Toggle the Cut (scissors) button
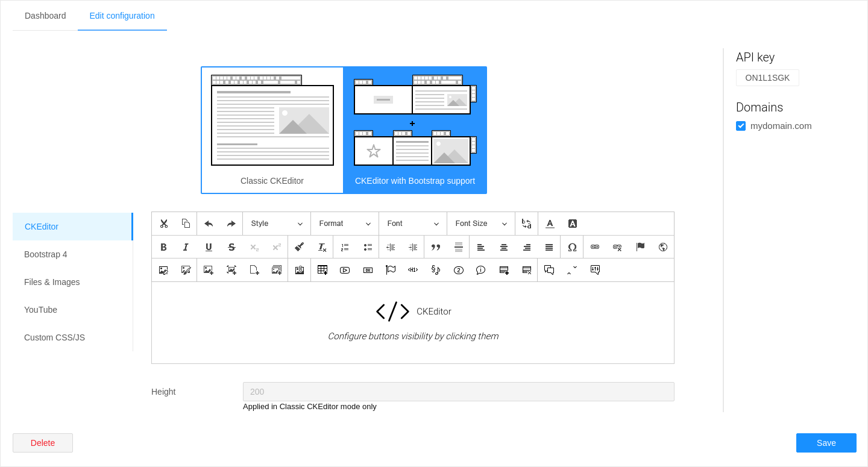This screenshot has width=868, height=467. point(163,224)
